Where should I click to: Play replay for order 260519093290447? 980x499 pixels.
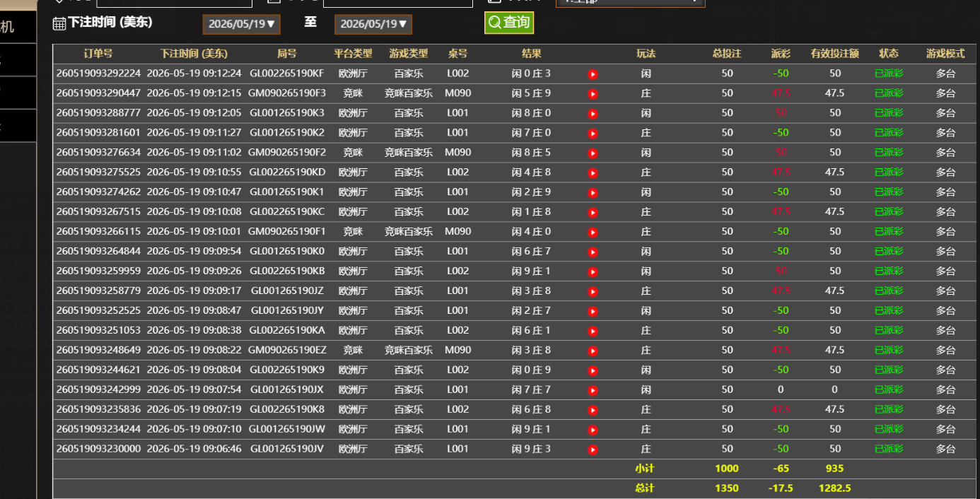click(593, 94)
